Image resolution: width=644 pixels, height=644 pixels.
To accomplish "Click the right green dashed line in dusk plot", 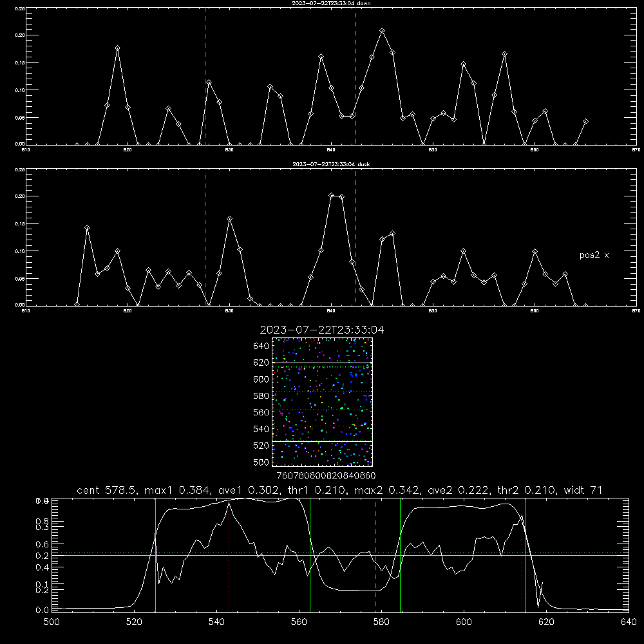I will pos(355,237).
